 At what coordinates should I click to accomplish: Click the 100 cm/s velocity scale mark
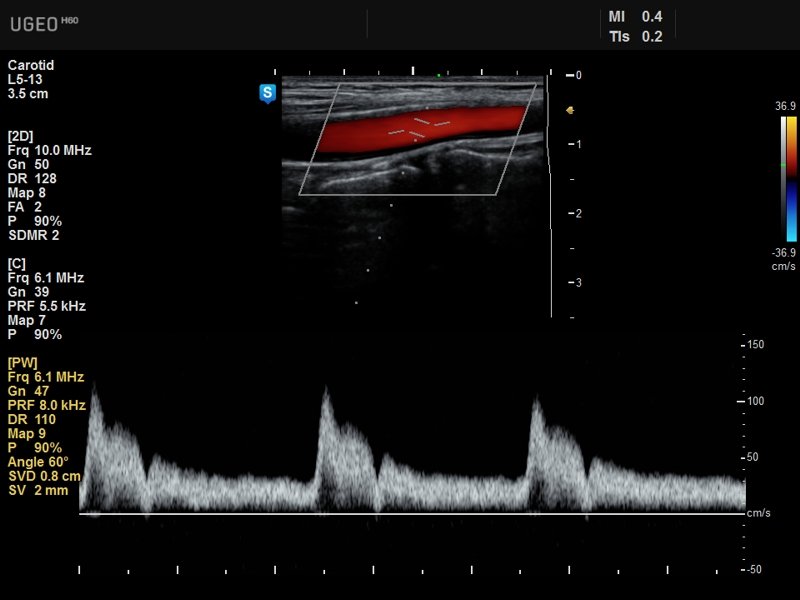(755, 400)
